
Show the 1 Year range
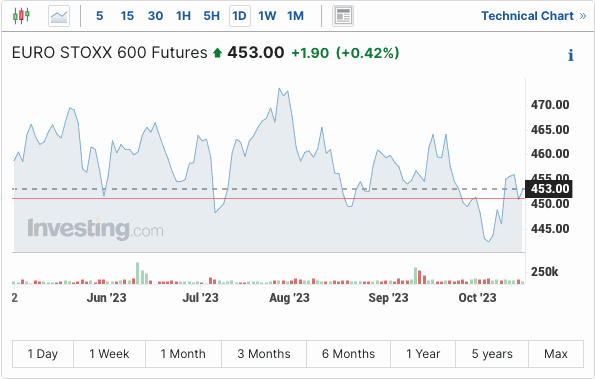[x=423, y=354]
